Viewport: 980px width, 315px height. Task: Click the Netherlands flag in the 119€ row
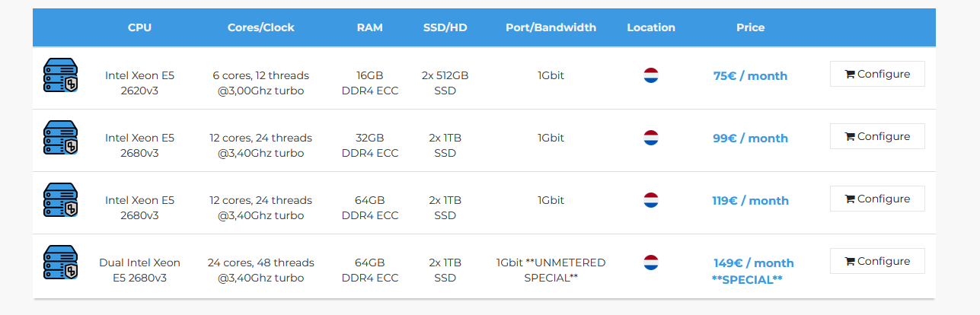[651, 200]
